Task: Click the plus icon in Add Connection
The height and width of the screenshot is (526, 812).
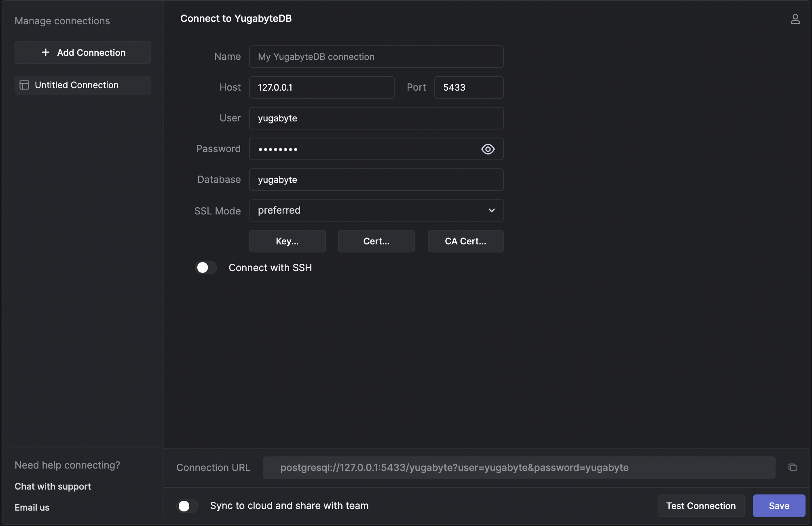Action: point(45,52)
